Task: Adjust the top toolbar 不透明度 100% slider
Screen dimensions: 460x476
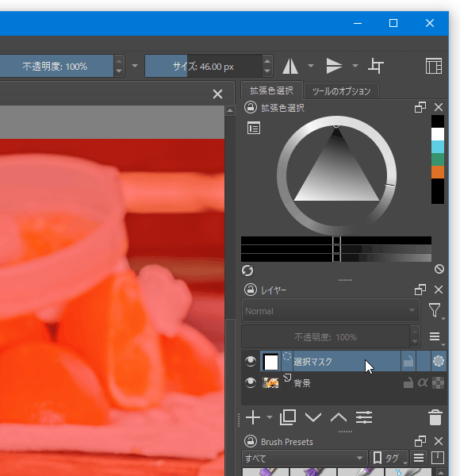Action: click(56, 66)
